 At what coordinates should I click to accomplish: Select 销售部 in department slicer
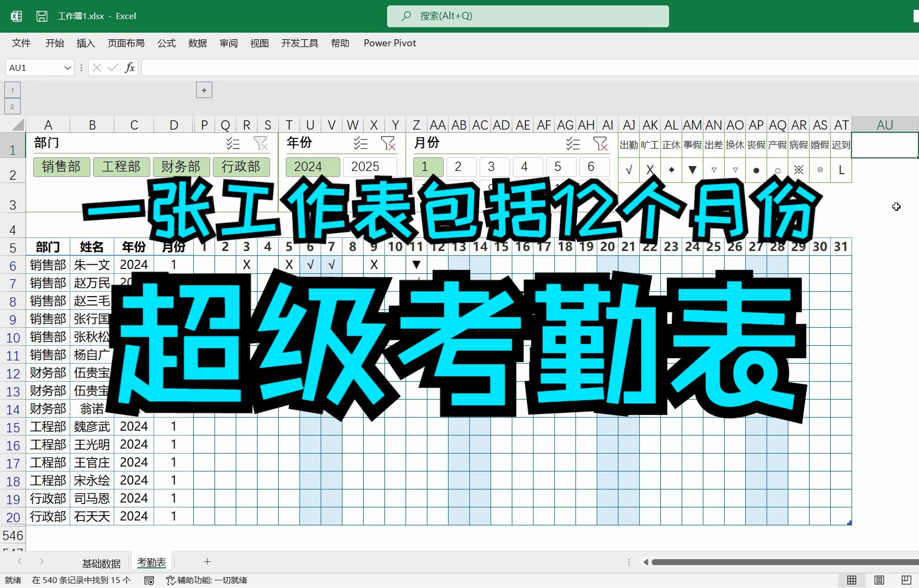(61, 167)
